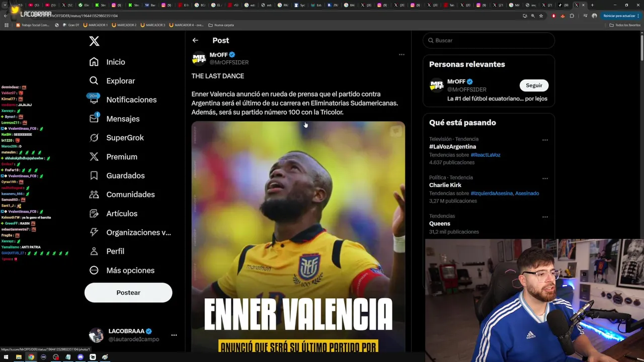Open Discord from the taskbar

(80, 357)
